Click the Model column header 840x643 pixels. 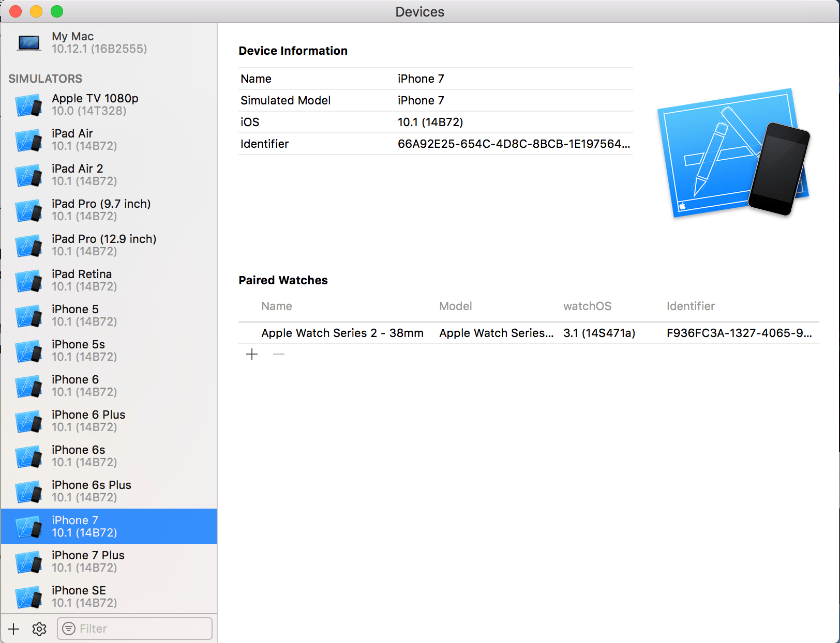click(x=456, y=306)
